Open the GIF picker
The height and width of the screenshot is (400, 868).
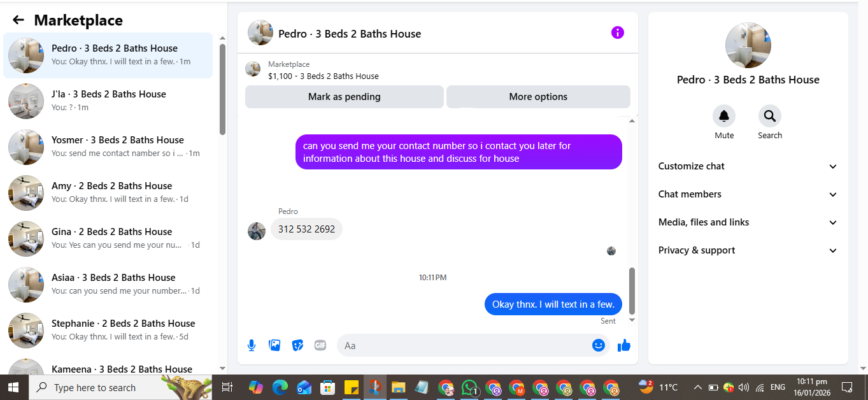coord(320,345)
